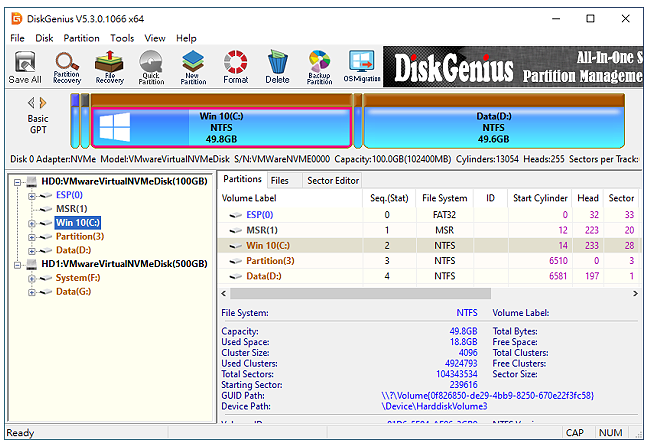
Task: Click the CAP status bar indicator
Action: [x=574, y=433]
